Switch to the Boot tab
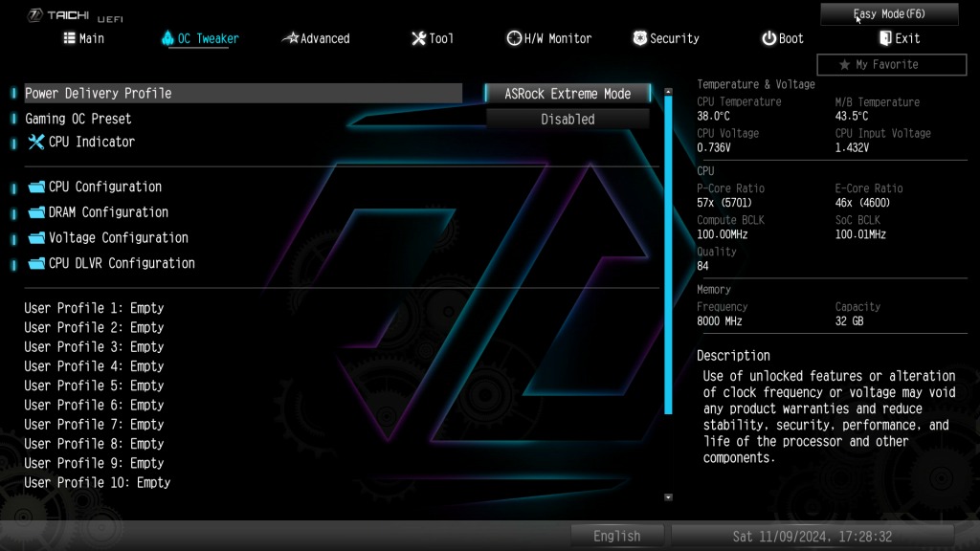The width and height of the screenshot is (980, 551). point(783,38)
